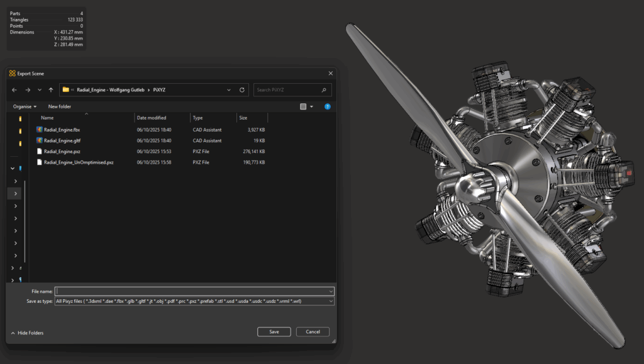This screenshot has width=644, height=364.
Task: Click the Back navigation arrow
Action: [14, 90]
